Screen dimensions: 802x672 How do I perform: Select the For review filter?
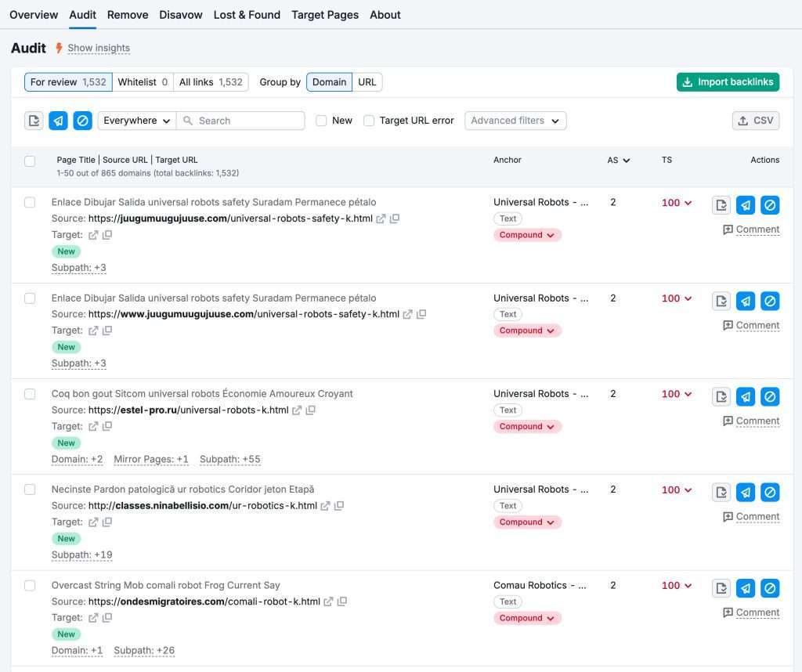coord(68,81)
